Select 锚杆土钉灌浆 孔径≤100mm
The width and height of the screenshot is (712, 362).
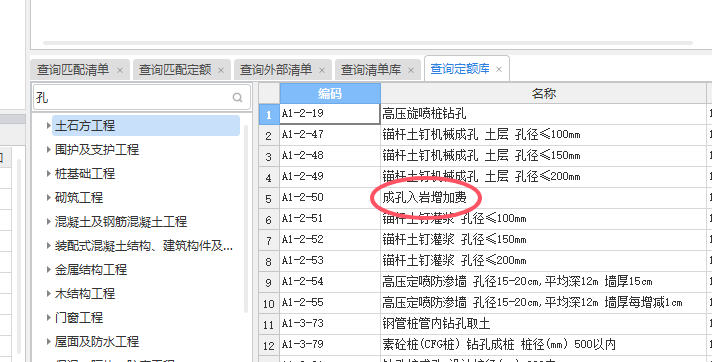pos(544,219)
